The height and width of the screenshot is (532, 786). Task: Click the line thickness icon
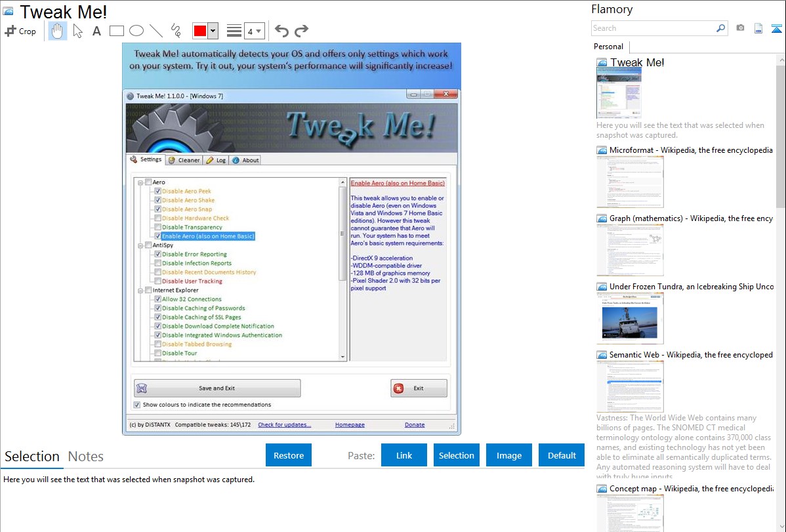click(x=234, y=31)
